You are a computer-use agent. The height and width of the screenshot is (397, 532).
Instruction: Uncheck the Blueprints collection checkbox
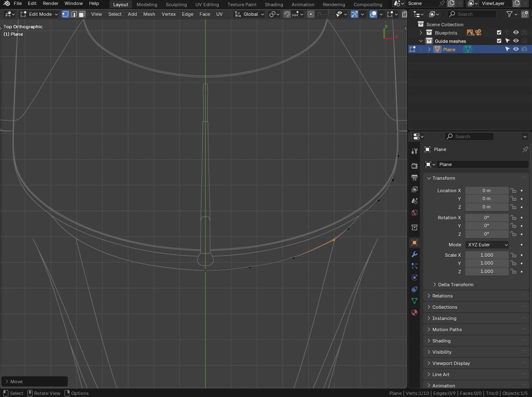pos(499,32)
